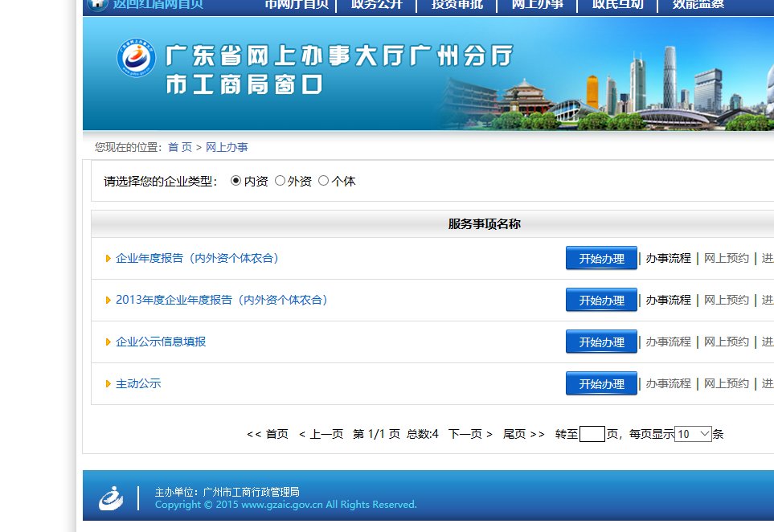The width and height of the screenshot is (774, 532).
Task: Expand the 2013年度企业年度报告 service item
Action: click(223, 300)
